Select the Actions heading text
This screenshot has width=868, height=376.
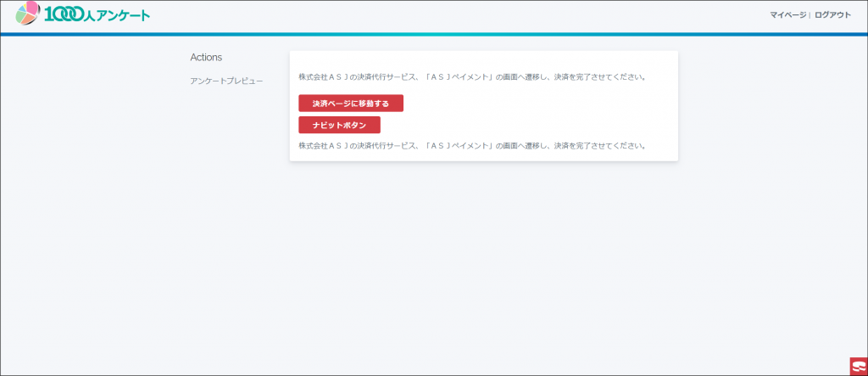coord(206,57)
